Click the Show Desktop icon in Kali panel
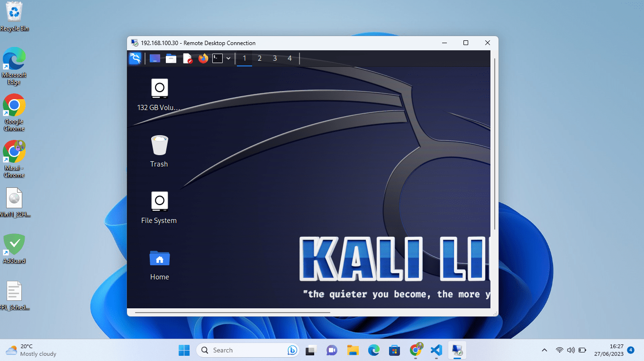The image size is (644, 361). [154, 58]
